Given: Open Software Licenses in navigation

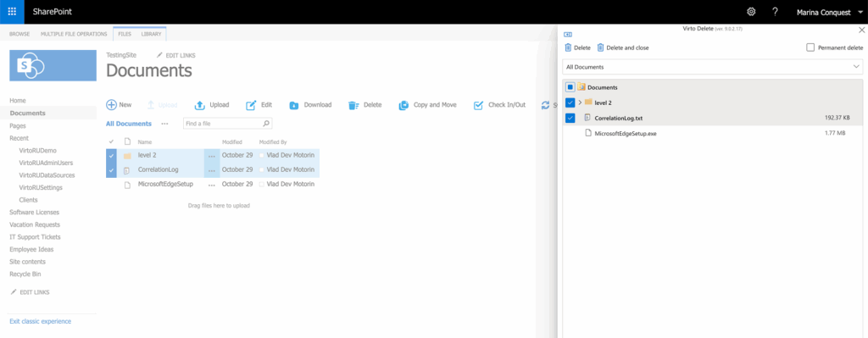Looking at the screenshot, I should pyautogui.click(x=34, y=213).
